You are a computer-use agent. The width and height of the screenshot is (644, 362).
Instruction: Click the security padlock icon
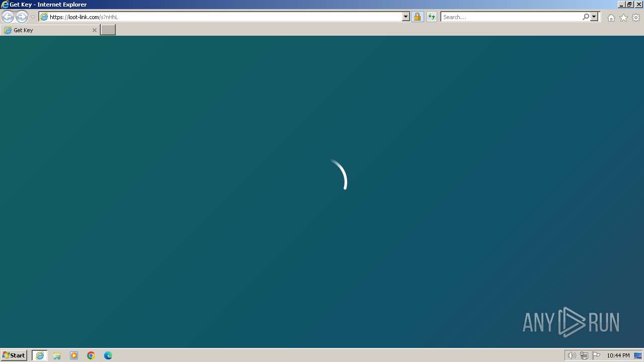pyautogui.click(x=417, y=17)
